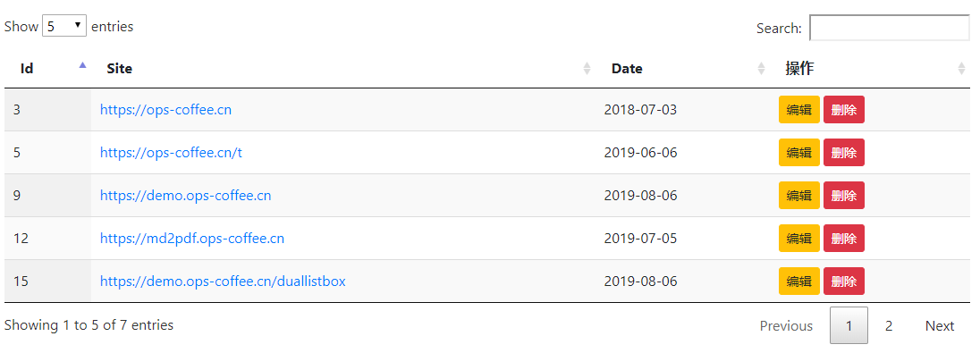Open link https://md2pdf.ops-coffee.cn
Screen dimensions: 980x353
click(192, 239)
